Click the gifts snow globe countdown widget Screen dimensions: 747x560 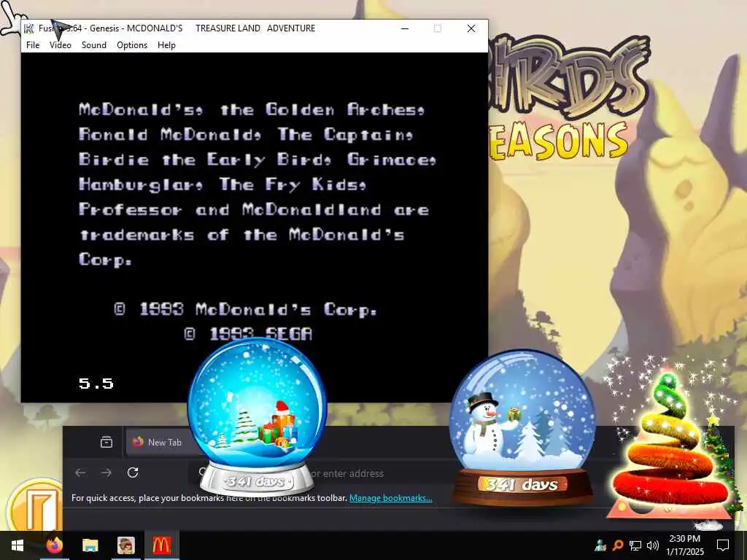(x=258, y=417)
